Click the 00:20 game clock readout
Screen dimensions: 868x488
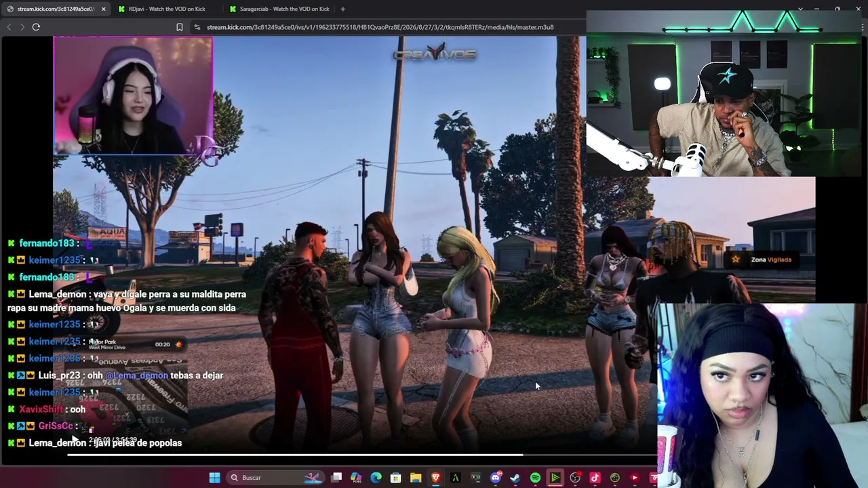[162, 344]
